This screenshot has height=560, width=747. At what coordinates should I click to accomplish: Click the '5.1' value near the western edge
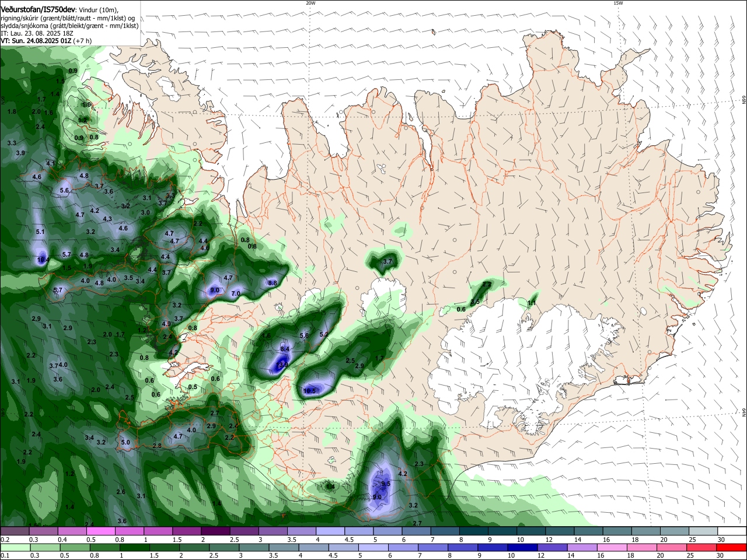click(x=40, y=232)
